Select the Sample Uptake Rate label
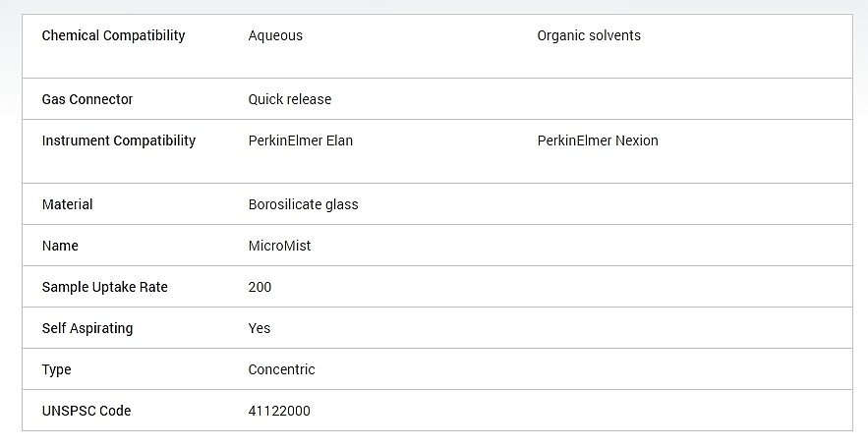868x448 pixels. click(104, 287)
